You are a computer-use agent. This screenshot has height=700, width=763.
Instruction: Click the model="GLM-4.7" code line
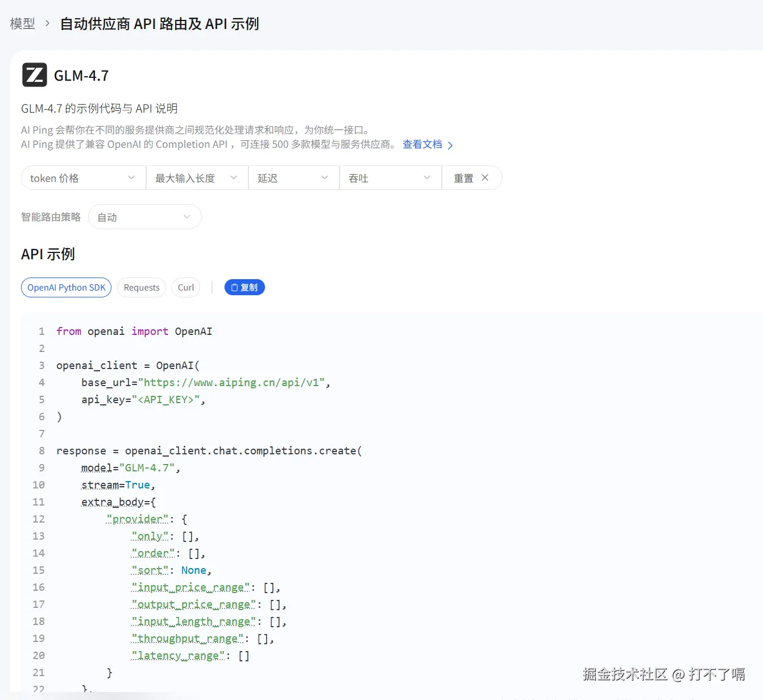click(131, 467)
